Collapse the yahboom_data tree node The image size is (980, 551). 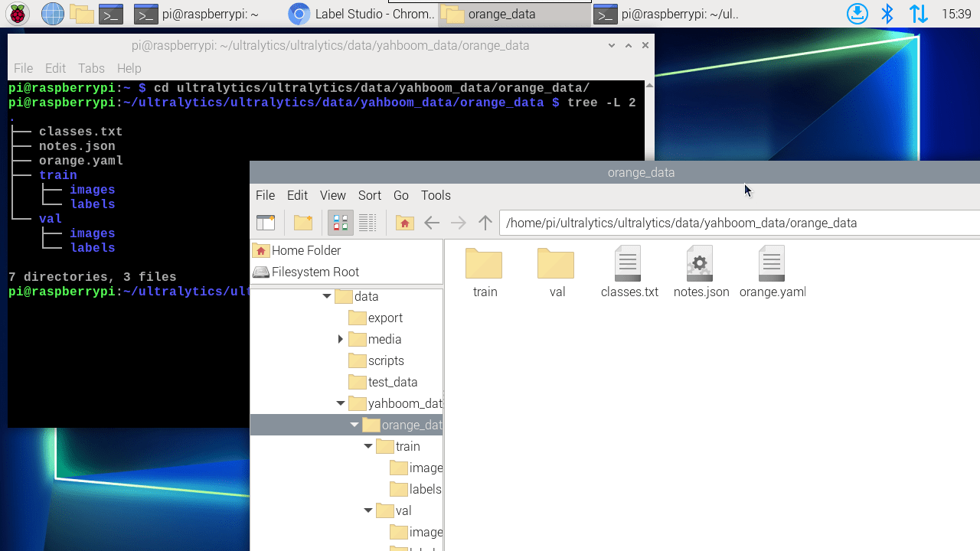341,403
